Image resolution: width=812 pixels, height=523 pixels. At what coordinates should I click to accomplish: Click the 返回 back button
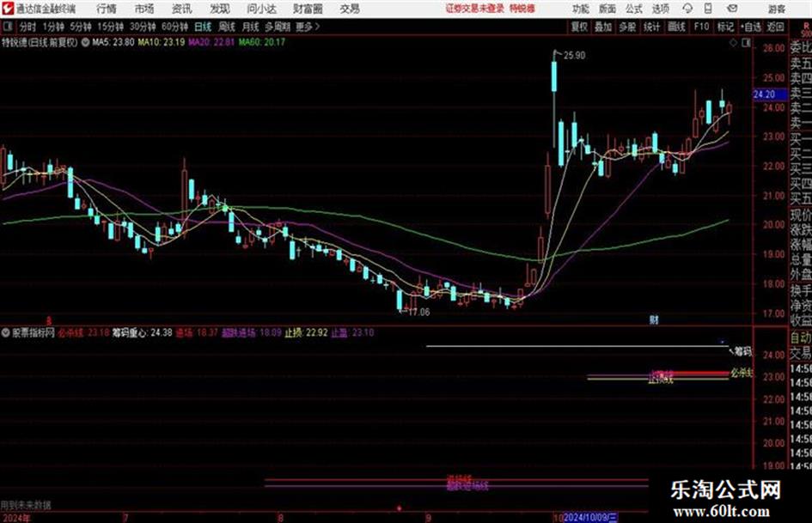775,27
